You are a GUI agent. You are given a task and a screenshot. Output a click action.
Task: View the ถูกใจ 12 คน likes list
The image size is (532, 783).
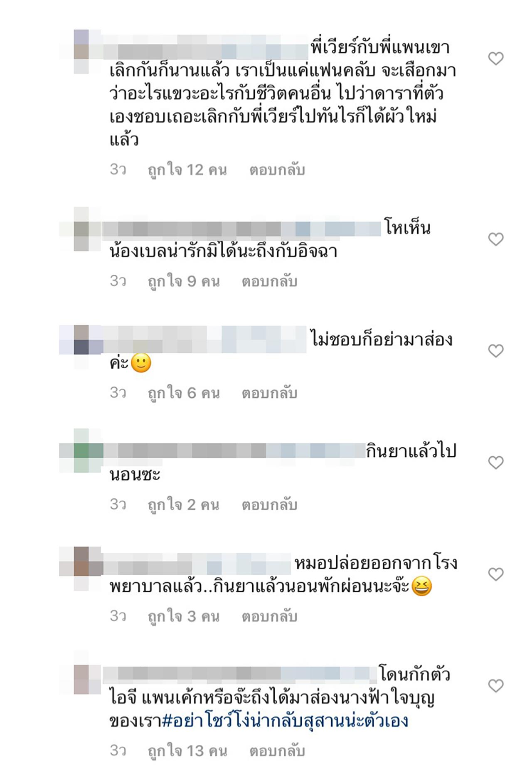pyautogui.click(x=187, y=170)
